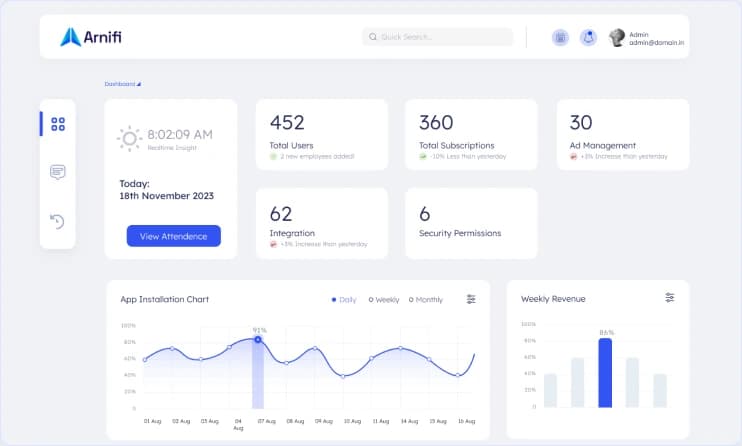The width and height of the screenshot is (742, 446).
Task: Open the calendar icon in header
Action: (x=560, y=37)
